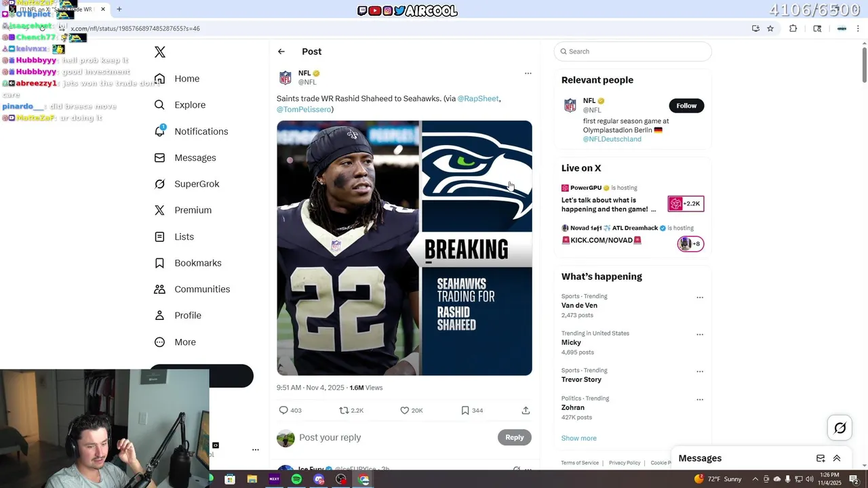This screenshot has width=868, height=488.
Task: Click the account three-dot menu in sidebar
Action: tap(256, 449)
